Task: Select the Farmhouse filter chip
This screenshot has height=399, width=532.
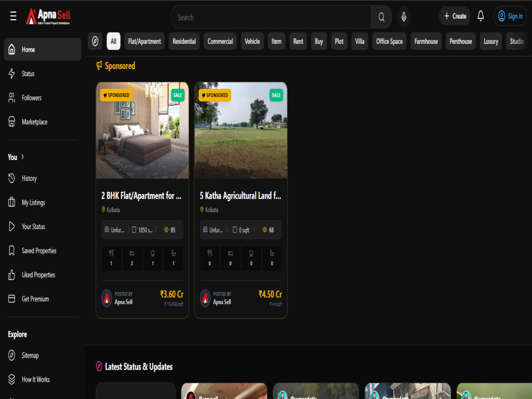Action: click(426, 41)
